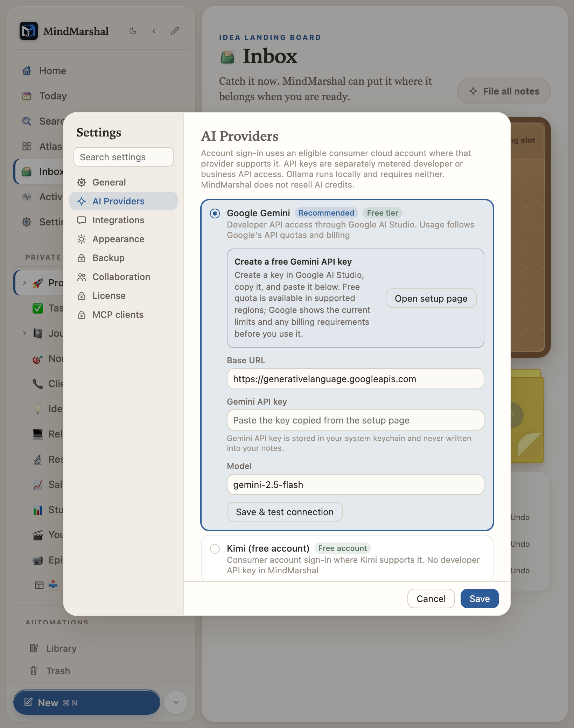Screen dimensions: 574x728
Task: Click the light bulb ideas icon
Action: [38, 409]
